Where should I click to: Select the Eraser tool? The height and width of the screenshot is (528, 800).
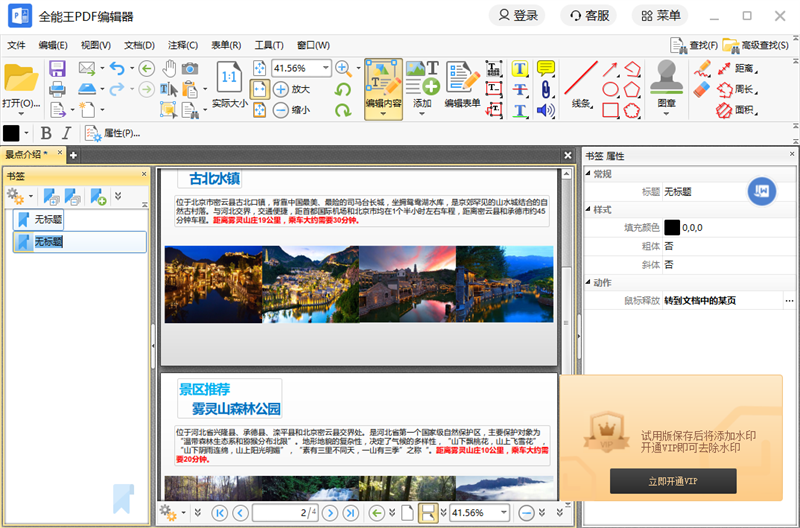tap(700, 89)
